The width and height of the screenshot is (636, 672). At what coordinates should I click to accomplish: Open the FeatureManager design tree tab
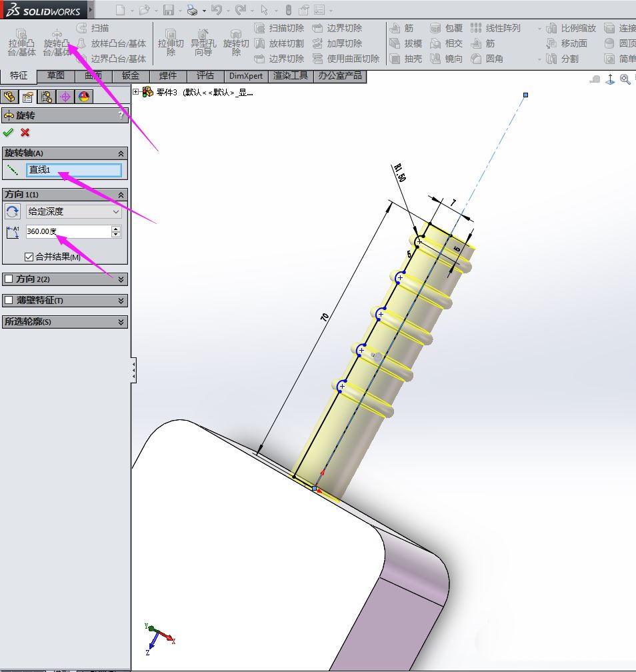[x=10, y=97]
